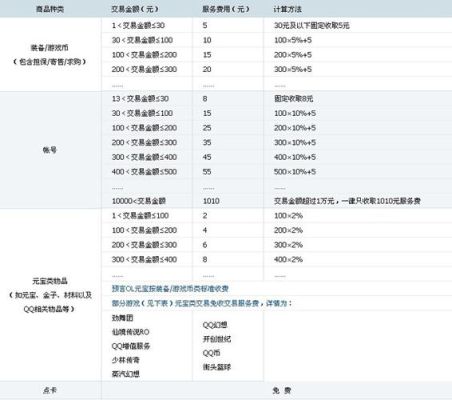Click the '帐号' category label

(50, 150)
